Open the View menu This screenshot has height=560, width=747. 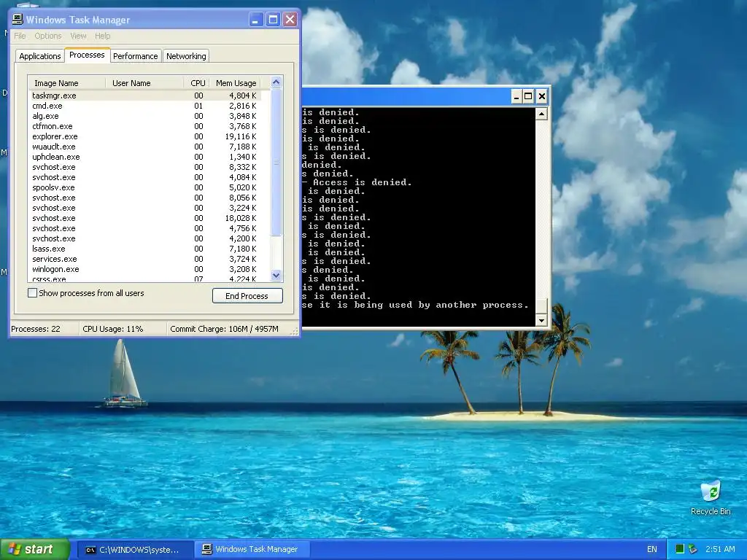pyautogui.click(x=78, y=36)
